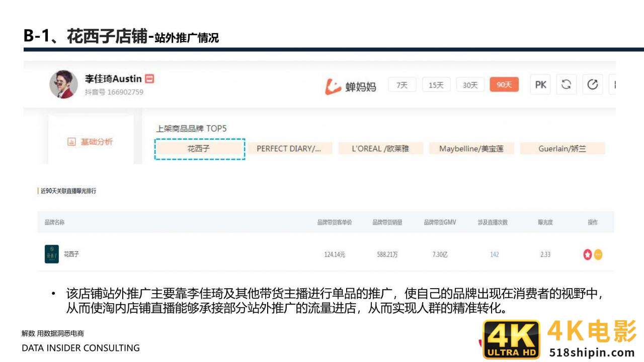Select the Guerlain/娇兰 brand tag
The image size is (644, 362).
pos(562,149)
